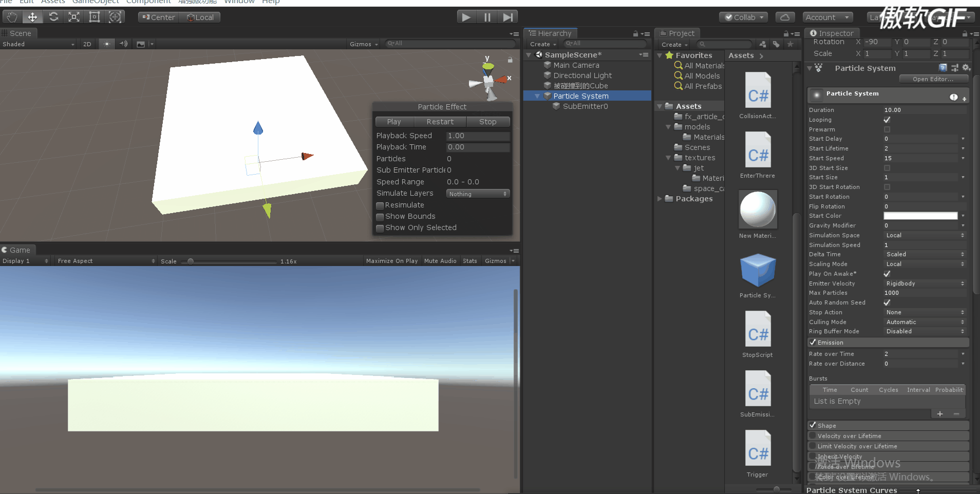Click the scene effects image icon
Viewport: 980px width, 494px height.
click(141, 44)
